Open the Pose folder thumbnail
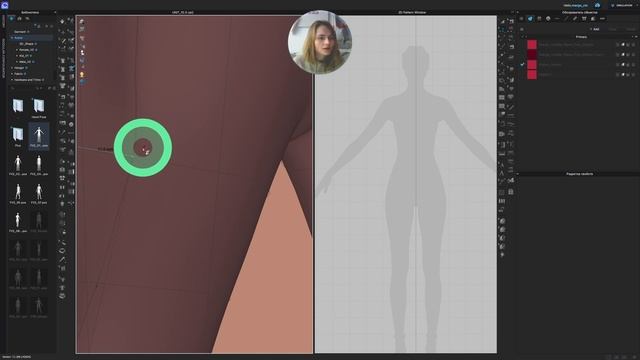The width and height of the screenshot is (640, 360). 18,136
